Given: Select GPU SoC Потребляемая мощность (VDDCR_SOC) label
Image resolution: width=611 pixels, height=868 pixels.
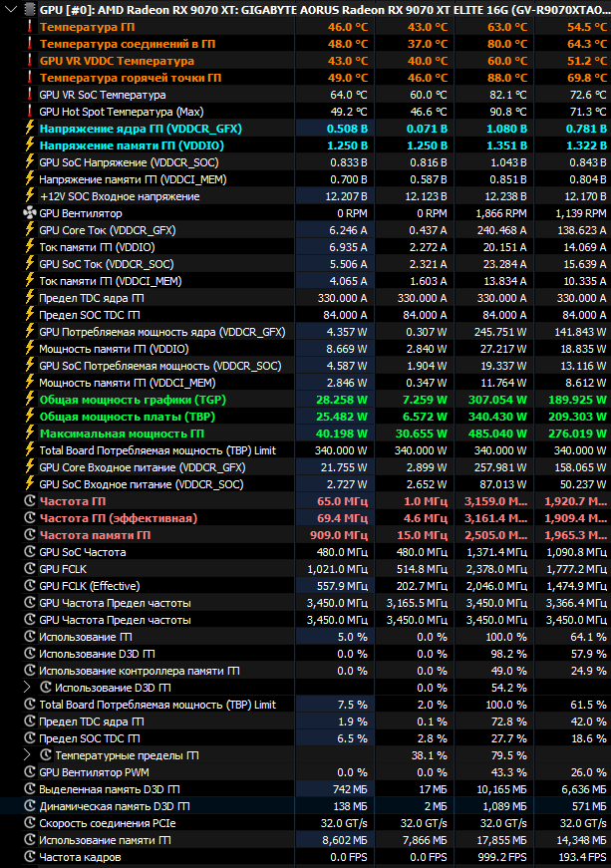Looking at the screenshot, I should coord(159,366).
